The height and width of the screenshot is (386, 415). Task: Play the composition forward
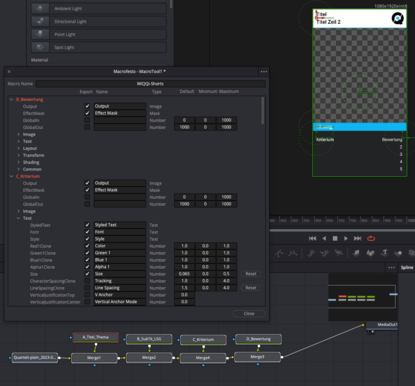(x=346, y=238)
